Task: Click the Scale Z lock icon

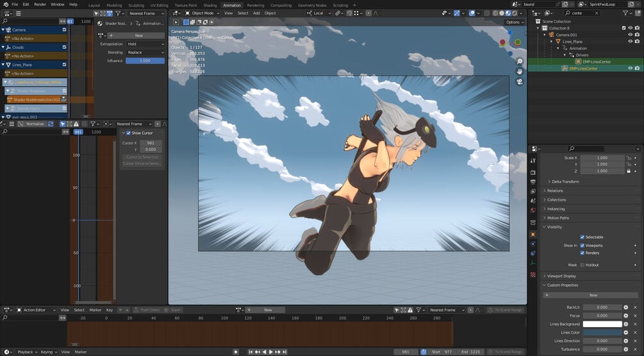Action: pyautogui.click(x=629, y=171)
